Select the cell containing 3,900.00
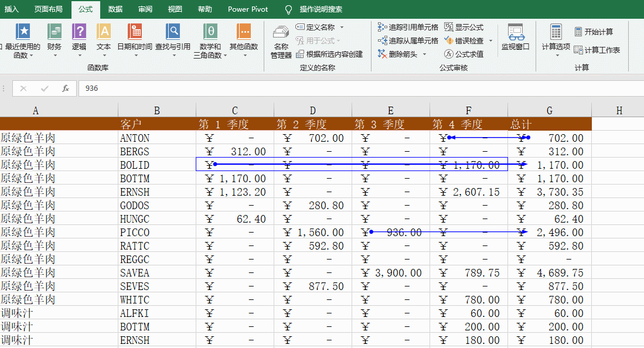This screenshot has height=348, width=644. (391, 273)
